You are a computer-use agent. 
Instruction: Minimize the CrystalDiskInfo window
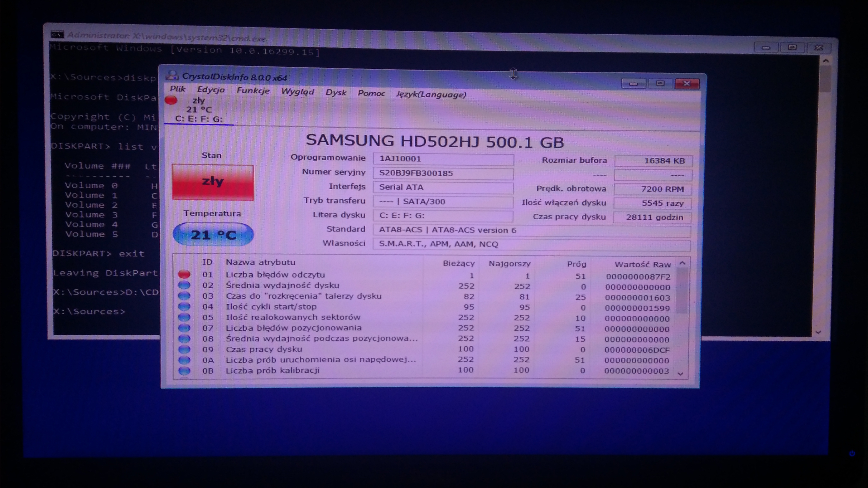pyautogui.click(x=633, y=83)
